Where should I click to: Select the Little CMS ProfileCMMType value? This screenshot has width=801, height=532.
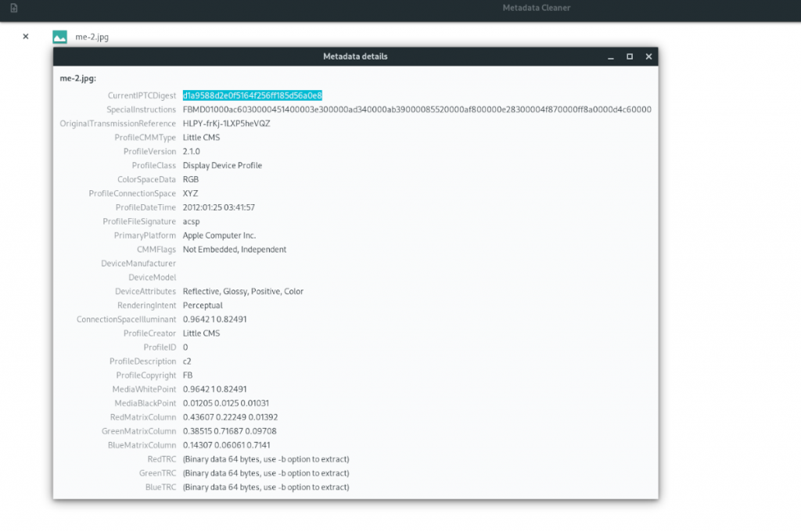(x=202, y=137)
